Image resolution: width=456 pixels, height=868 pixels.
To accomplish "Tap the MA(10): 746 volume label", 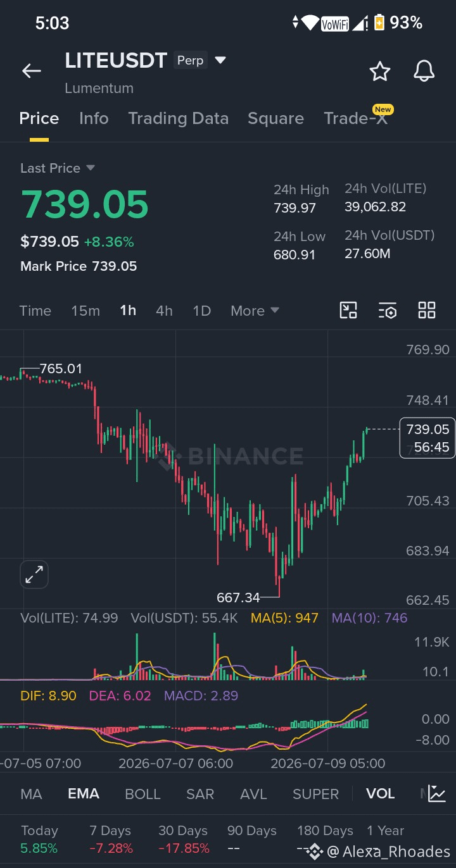I will click(x=370, y=618).
